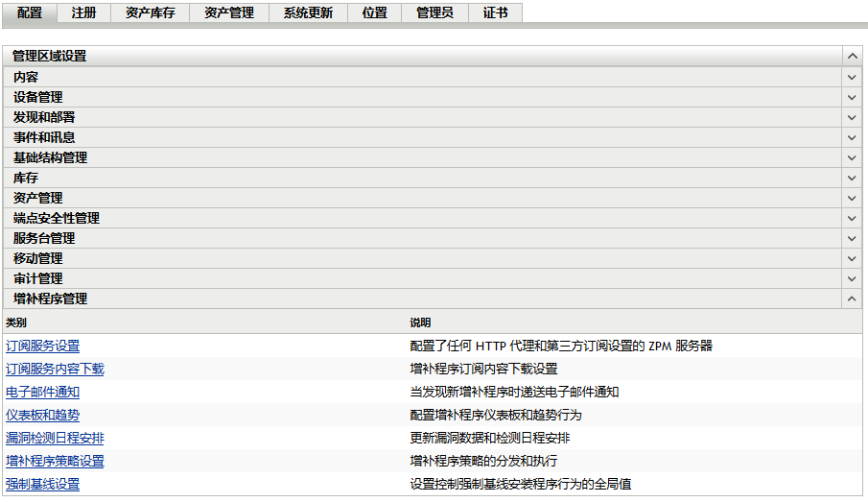Click the 服务台管理 section title
The width and height of the screenshot is (868, 502).
[44, 238]
